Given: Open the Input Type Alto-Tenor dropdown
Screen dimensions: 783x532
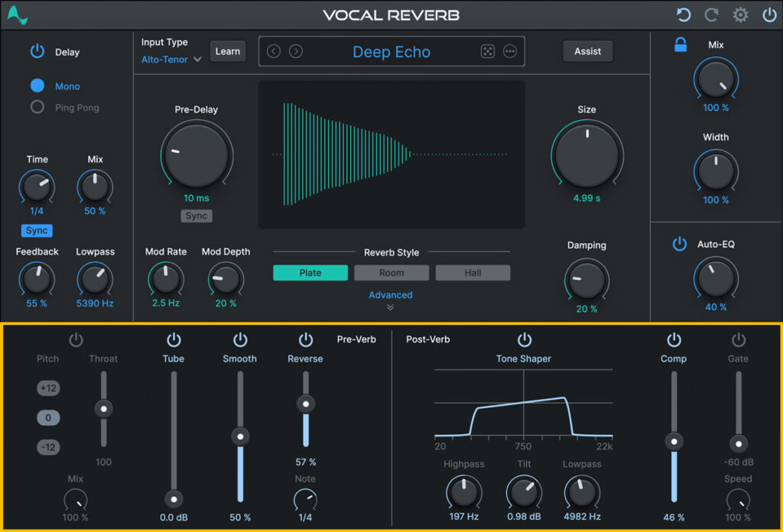Looking at the screenshot, I should 171,60.
